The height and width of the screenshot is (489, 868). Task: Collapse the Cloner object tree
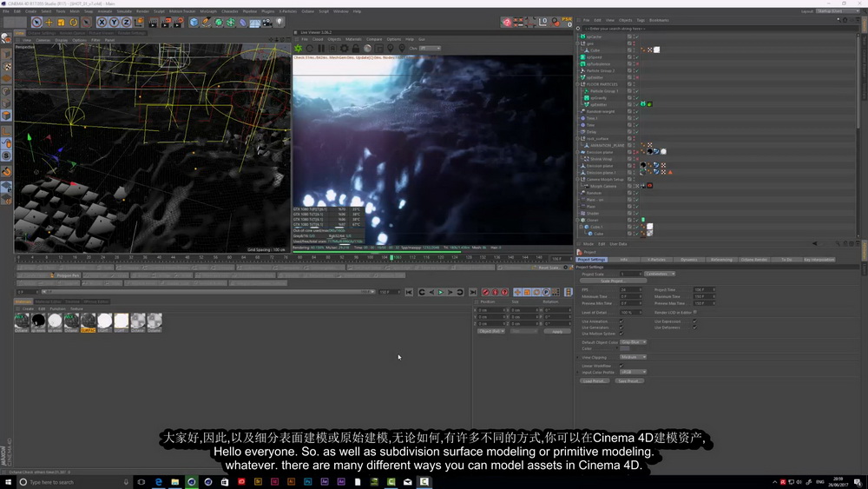[578, 220]
